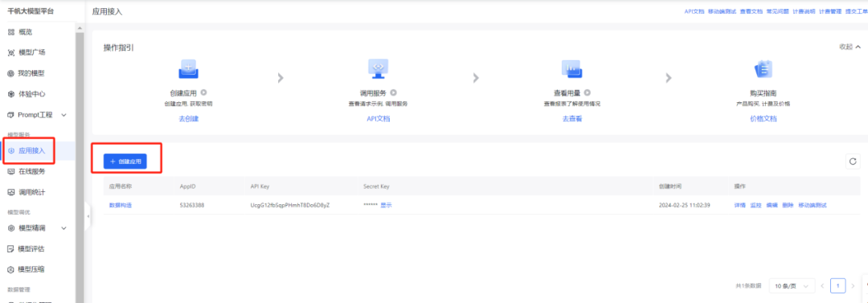The image size is (868, 303).
Task: Collapse the 操作指引 panel with 收起
Action: [850, 47]
